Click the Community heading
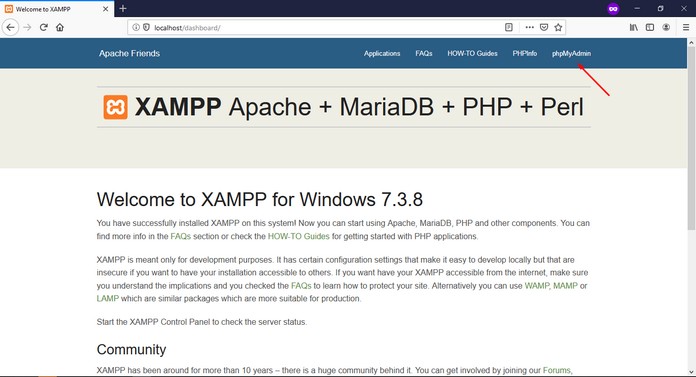The width and height of the screenshot is (696, 377). [131, 349]
